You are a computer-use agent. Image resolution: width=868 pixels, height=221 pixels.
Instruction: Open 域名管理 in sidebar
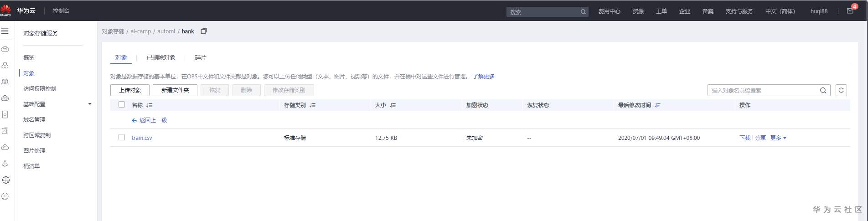point(34,120)
